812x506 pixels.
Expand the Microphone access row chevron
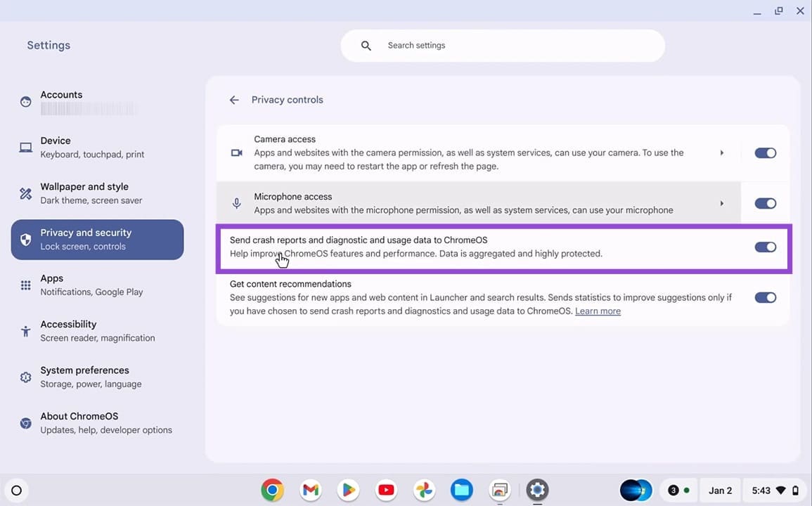click(722, 203)
